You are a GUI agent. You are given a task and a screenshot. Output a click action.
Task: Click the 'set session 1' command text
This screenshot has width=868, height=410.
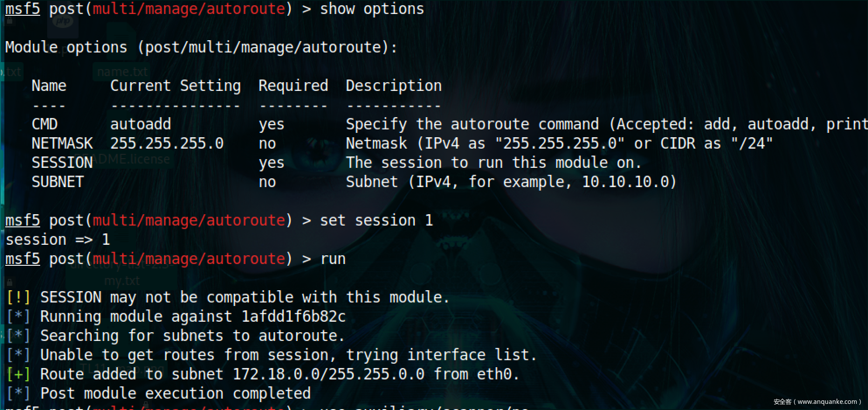click(376, 220)
